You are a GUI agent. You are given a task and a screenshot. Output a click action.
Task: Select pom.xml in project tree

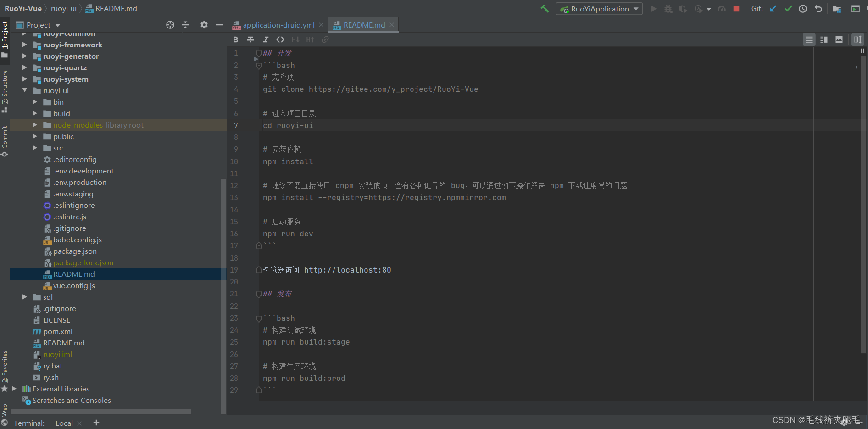(58, 331)
